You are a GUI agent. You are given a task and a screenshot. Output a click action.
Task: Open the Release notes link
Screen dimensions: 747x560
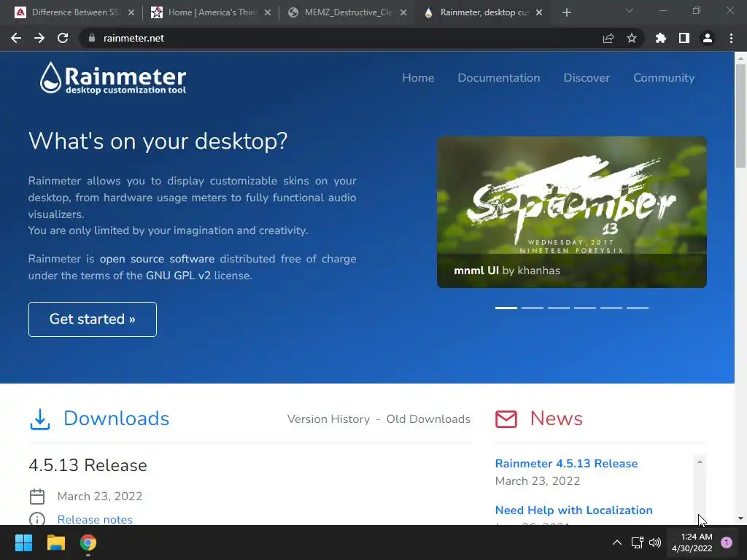95,519
